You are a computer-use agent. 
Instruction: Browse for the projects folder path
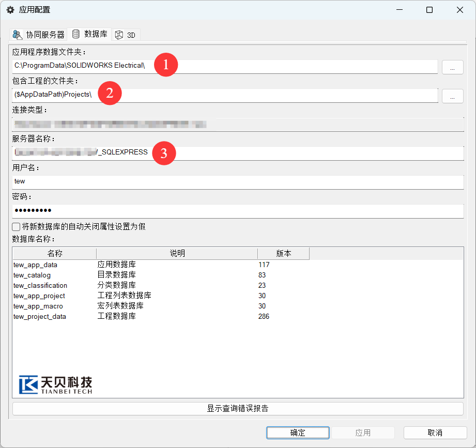452,96
